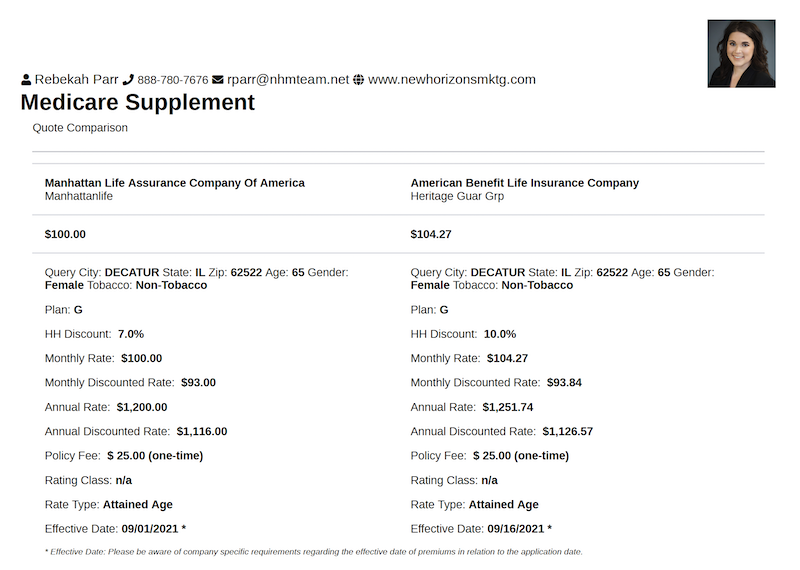
Task: Click the 7.0% HH Discount value
Action: 131,334
